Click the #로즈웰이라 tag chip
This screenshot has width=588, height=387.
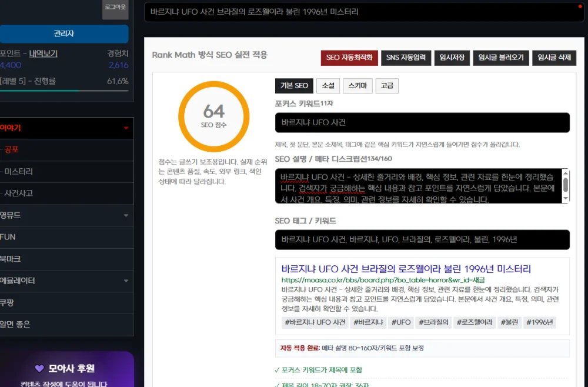pos(475,322)
